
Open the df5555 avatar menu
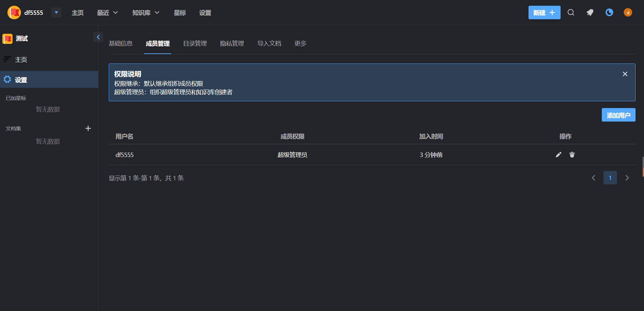627,12
